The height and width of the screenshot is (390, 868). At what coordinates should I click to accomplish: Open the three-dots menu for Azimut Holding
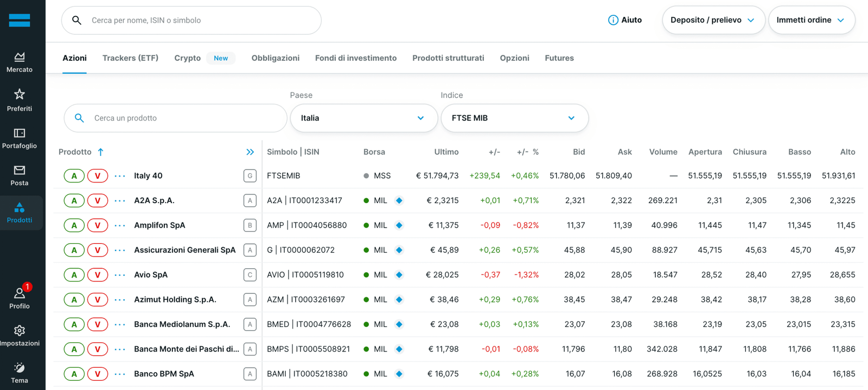[120, 300]
